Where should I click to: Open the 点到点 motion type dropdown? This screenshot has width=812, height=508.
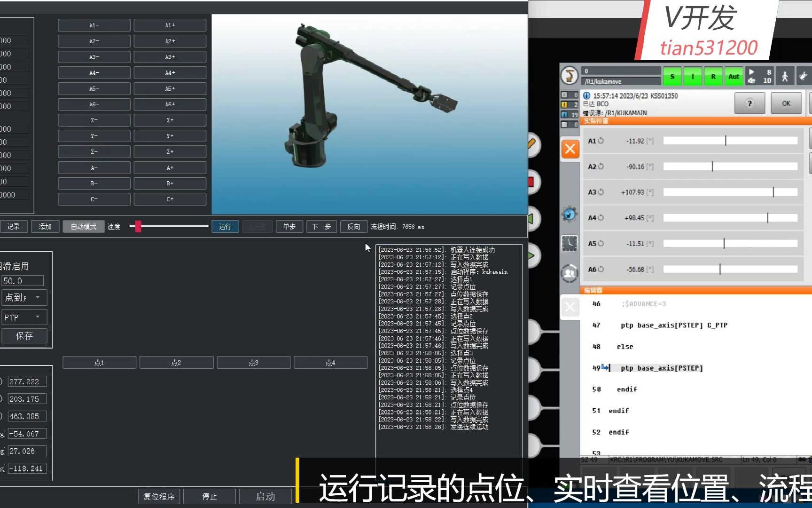(24, 297)
